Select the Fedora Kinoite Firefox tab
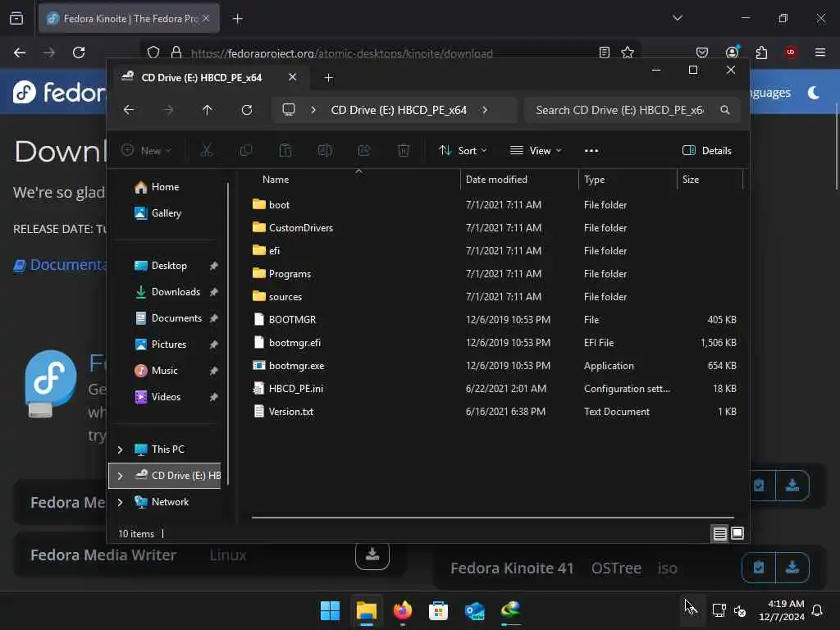Screen dimensions: 840x630 pyautogui.click(x=129, y=19)
